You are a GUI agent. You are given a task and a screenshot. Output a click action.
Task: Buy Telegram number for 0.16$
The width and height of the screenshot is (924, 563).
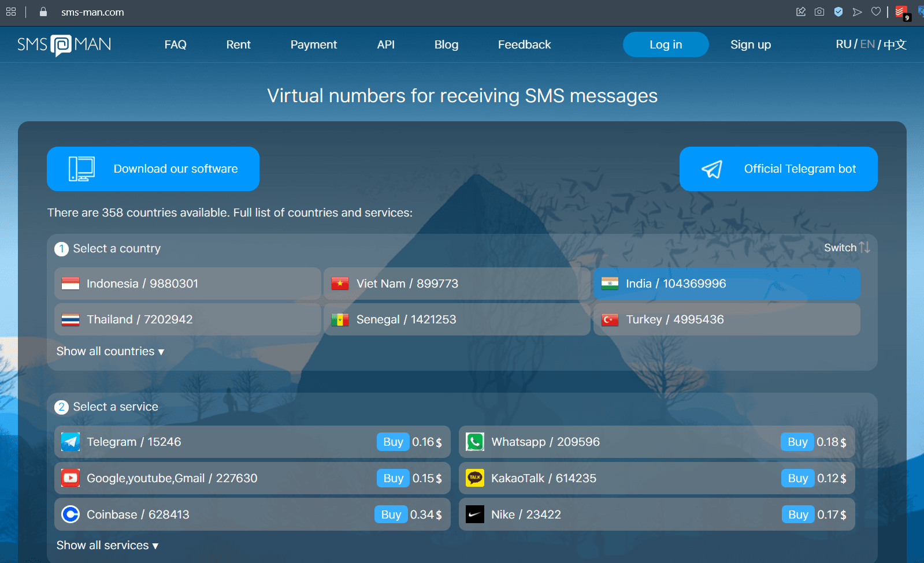[x=393, y=442]
